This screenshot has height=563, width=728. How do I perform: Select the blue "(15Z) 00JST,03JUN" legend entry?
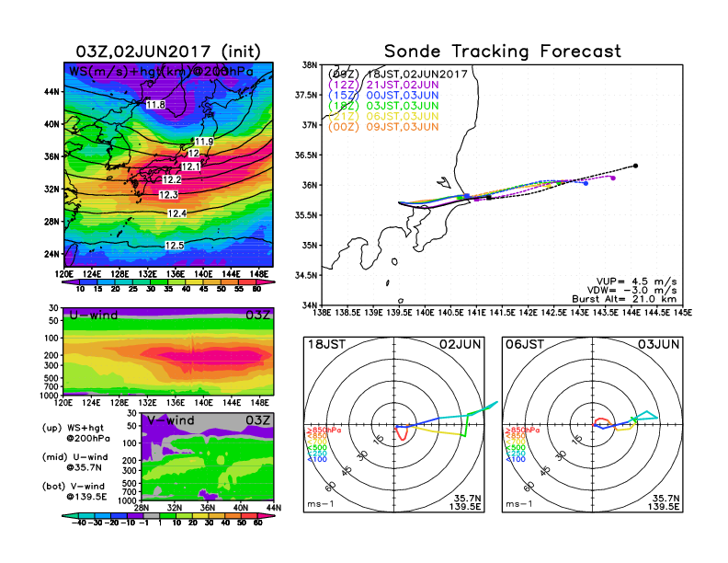[x=383, y=96]
